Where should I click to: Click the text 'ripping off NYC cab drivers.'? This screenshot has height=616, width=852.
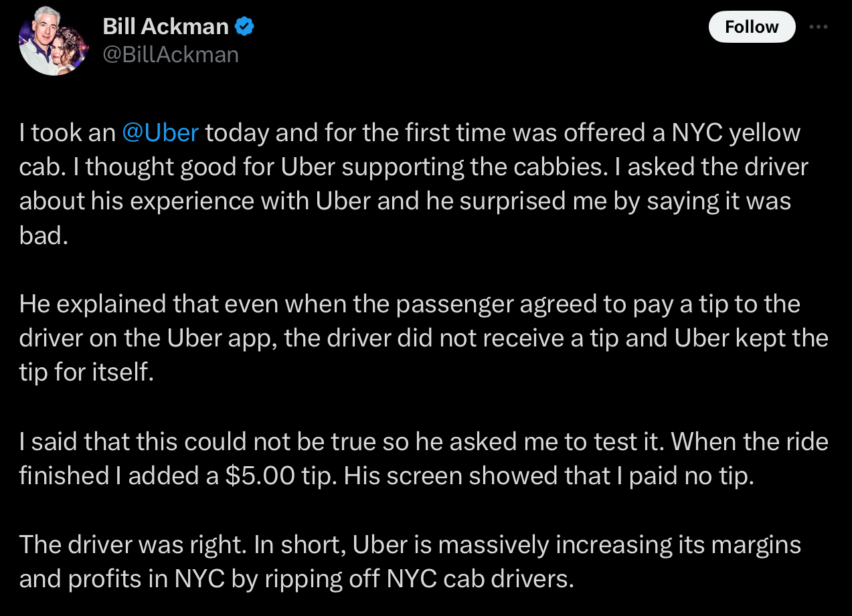(419, 578)
